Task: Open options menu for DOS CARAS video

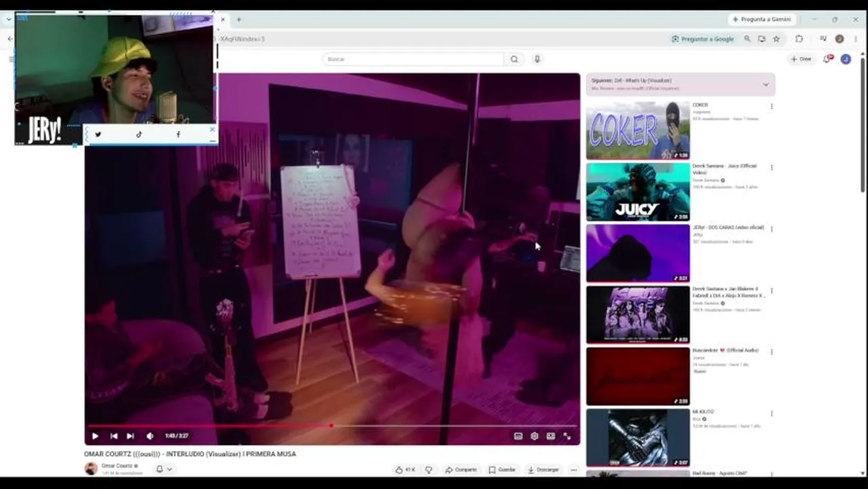Action: coord(772,230)
